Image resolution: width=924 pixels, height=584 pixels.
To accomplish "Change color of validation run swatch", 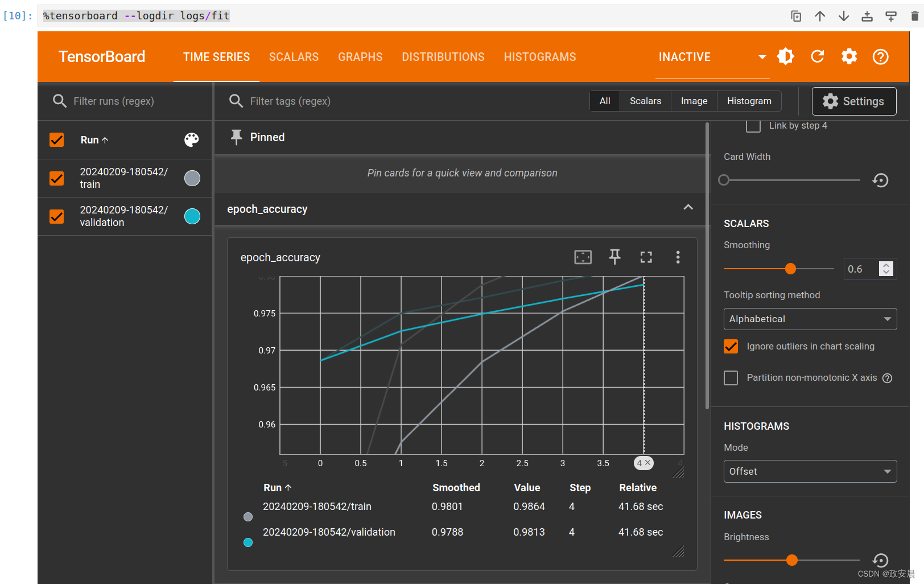I will coord(192,216).
